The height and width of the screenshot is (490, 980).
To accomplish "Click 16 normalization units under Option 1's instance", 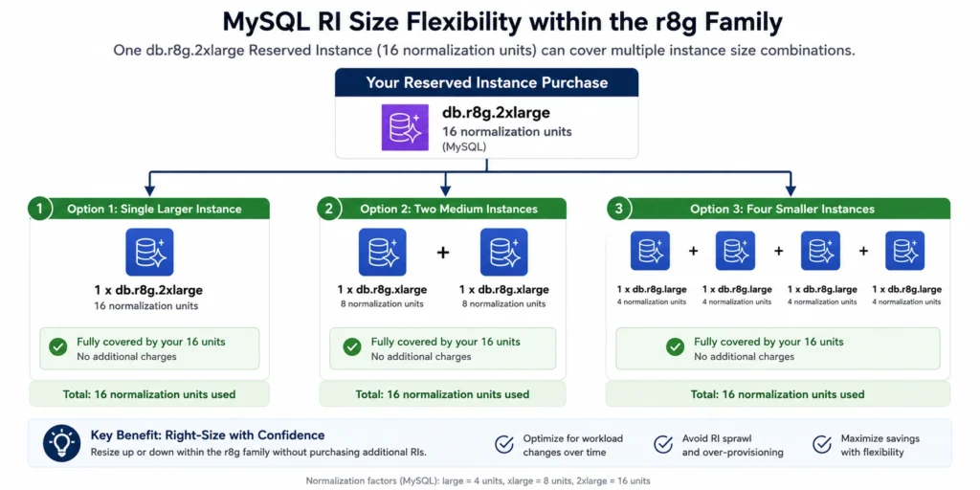I will (146, 306).
